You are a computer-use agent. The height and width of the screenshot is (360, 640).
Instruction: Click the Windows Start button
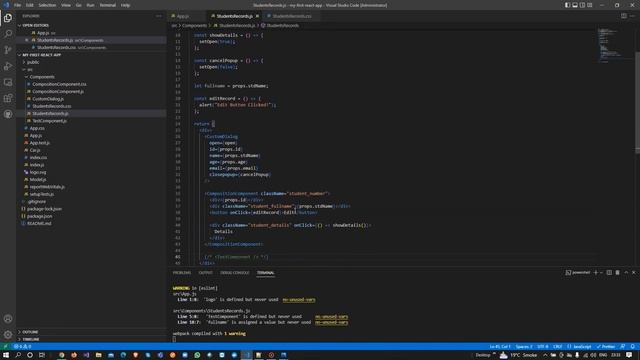coord(6,355)
